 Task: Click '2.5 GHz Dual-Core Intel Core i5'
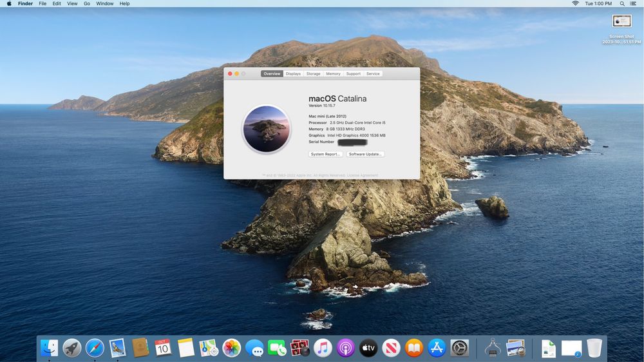coord(357,122)
